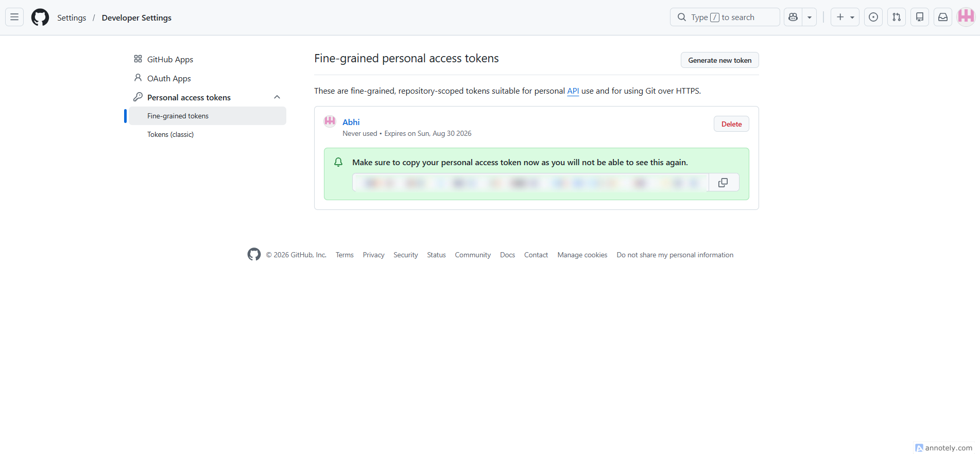
Task: Click Developer Settings breadcrumb
Action: click(136, 17)
